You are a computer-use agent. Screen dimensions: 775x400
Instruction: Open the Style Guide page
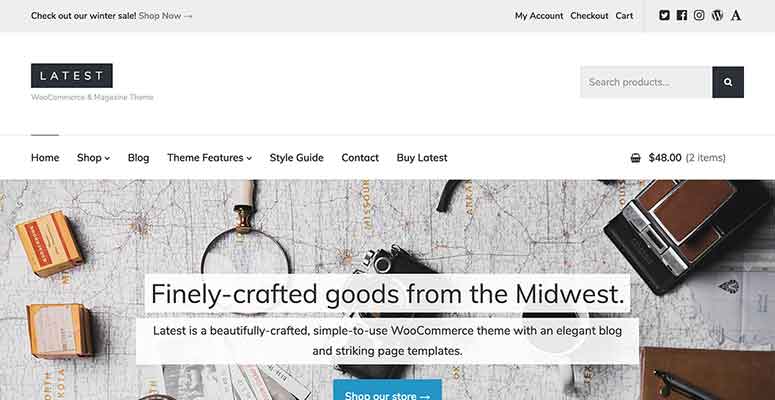[x=297, y=158]
